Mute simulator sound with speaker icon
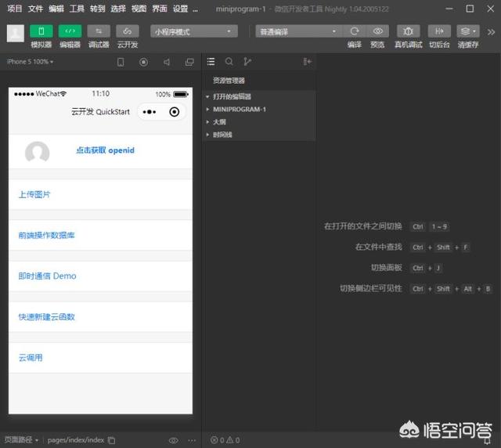 tap(167, 62)
